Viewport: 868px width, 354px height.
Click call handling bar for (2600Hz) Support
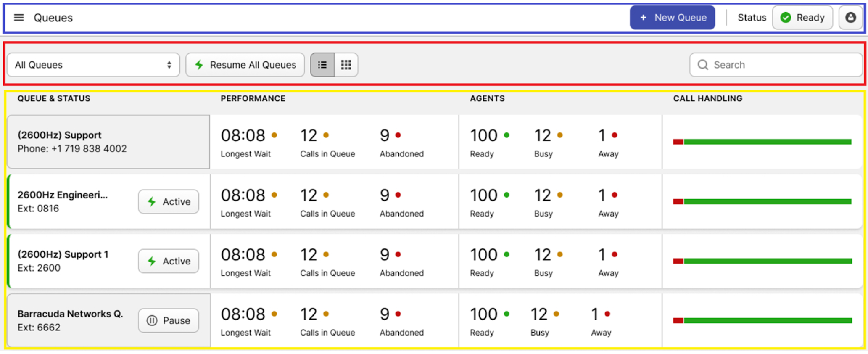(762, 142)
